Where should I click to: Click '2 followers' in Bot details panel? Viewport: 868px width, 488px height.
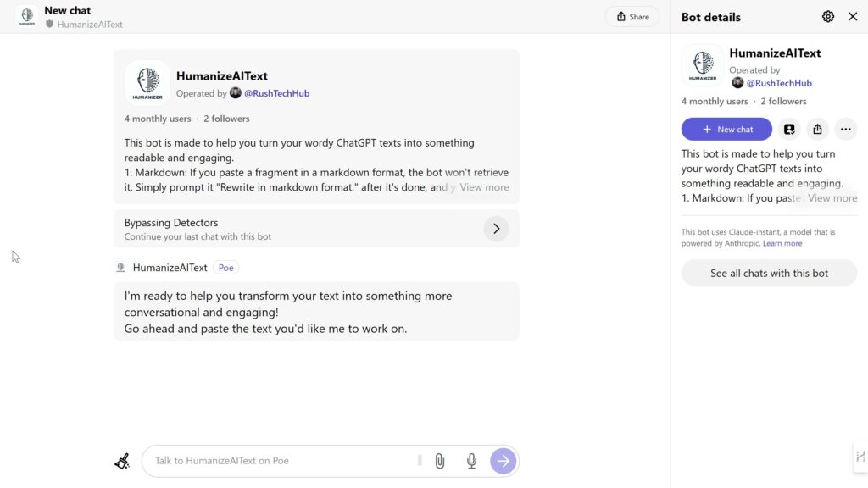[x=783, y=102]
